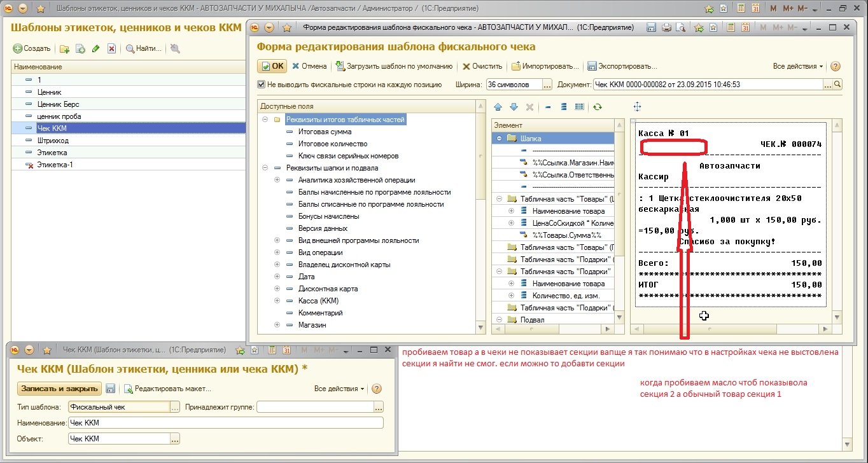Expand the 'Касса (ККМ)' field node
The width and height of the screenshot is (868, 463).
coord(277,301)
